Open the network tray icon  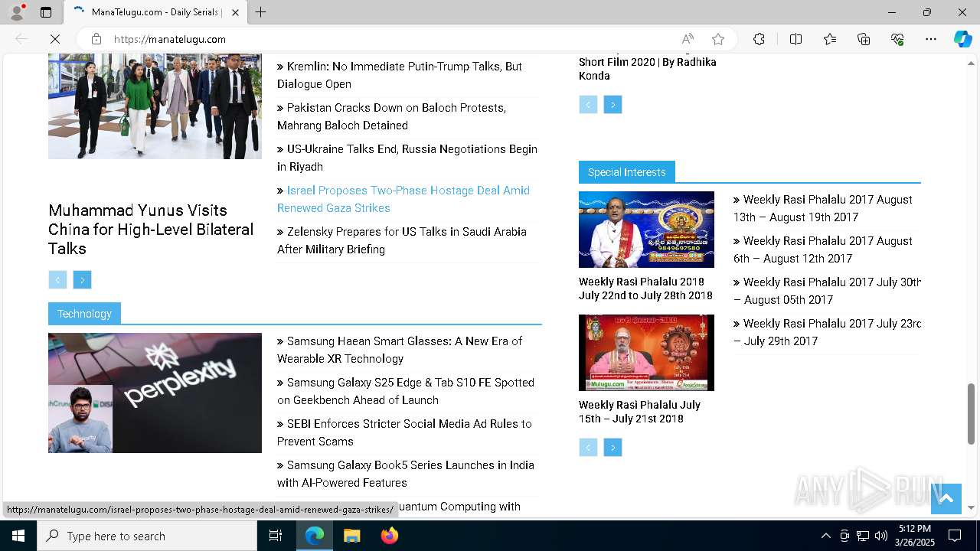[x=863, y=536]
